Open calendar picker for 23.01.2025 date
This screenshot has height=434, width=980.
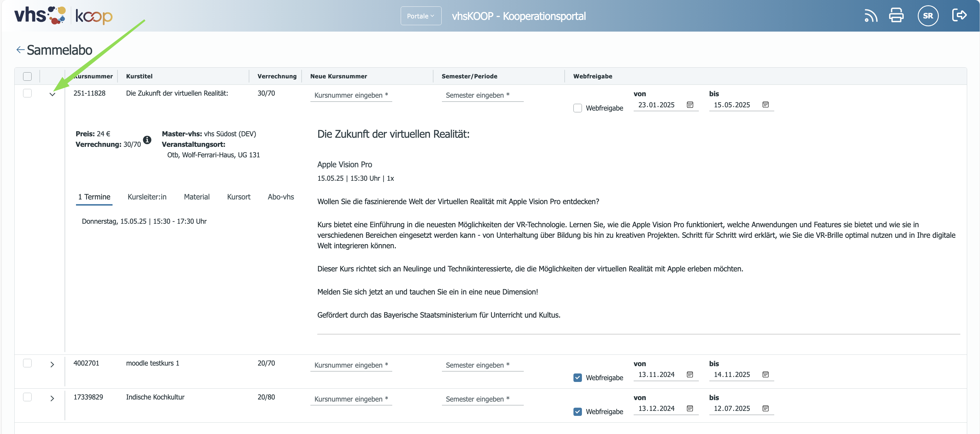(x=690, y=105)
